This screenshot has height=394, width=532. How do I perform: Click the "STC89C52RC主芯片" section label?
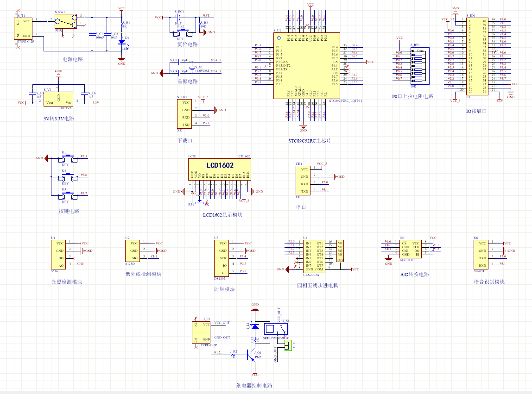click(310, 141)
